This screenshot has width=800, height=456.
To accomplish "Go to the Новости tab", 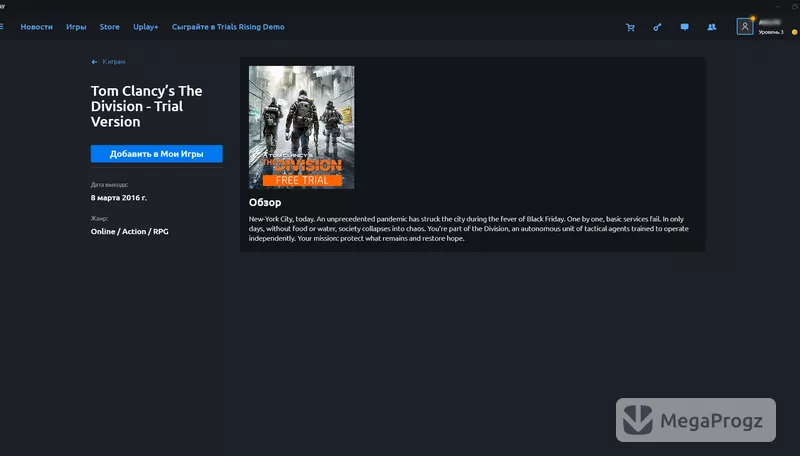I will tap(36, 27).
